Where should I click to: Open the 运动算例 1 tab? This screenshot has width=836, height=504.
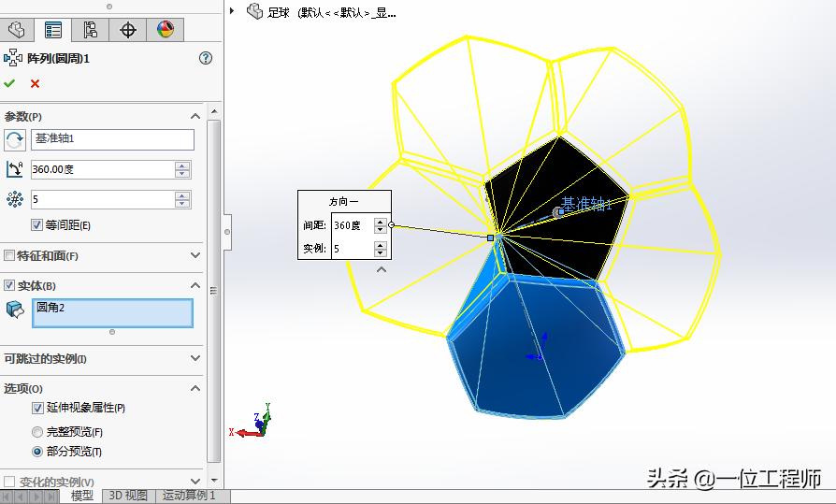189,496
